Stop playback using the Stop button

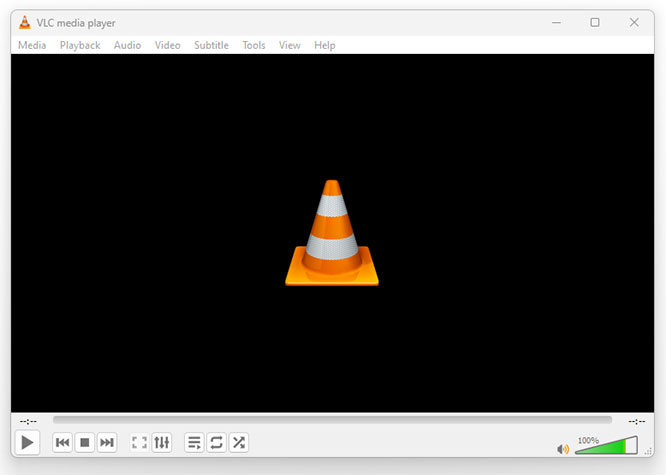[85, 443]
